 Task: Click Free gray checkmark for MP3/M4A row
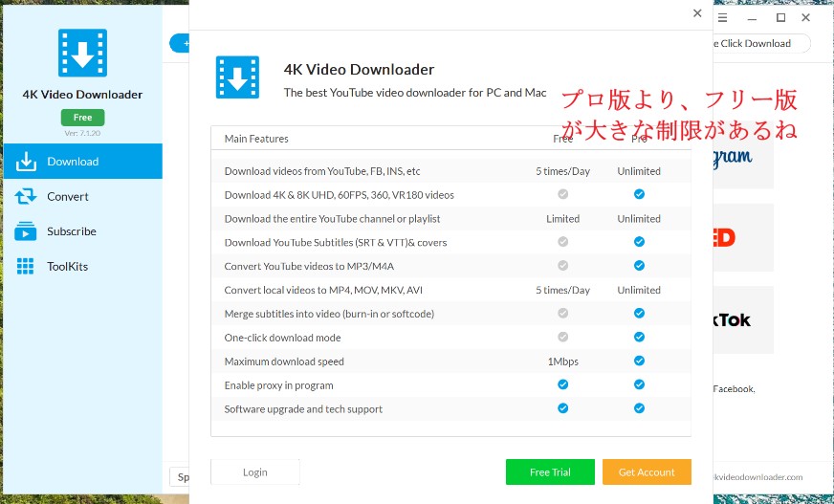562,265
